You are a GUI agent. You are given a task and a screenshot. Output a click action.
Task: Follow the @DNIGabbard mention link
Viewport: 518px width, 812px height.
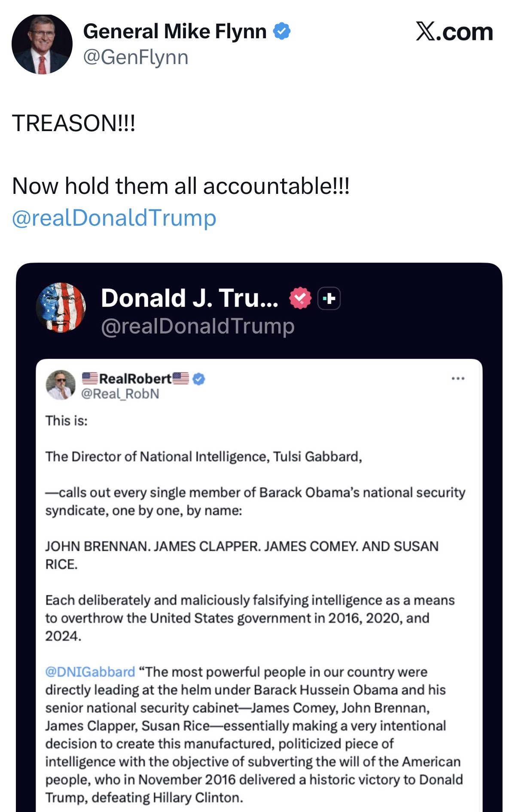pyautogui.click(x=90, y=672)
